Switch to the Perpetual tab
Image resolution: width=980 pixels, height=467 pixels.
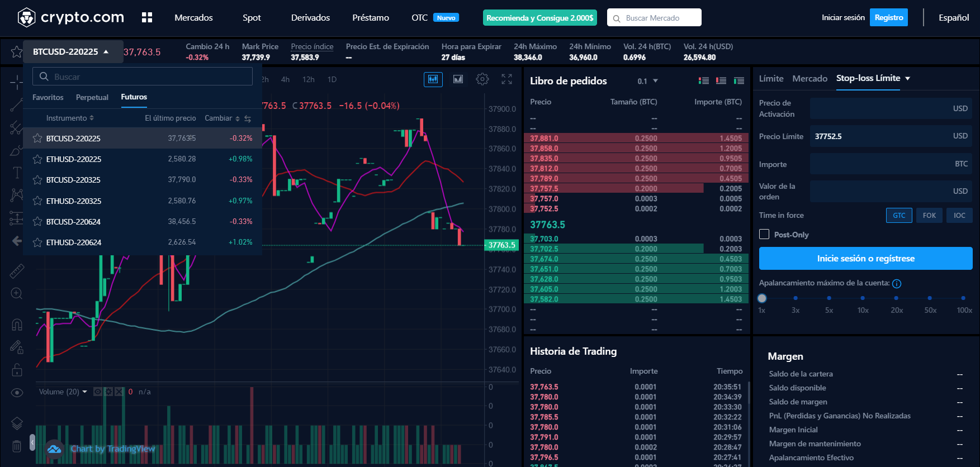pos(92,97)
